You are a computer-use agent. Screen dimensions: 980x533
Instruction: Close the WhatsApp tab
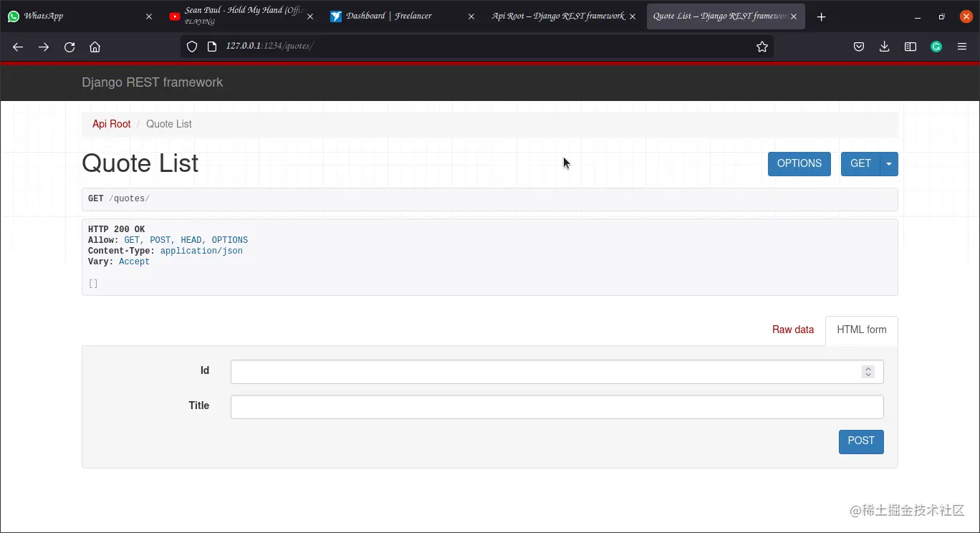[x=149, y=16]
